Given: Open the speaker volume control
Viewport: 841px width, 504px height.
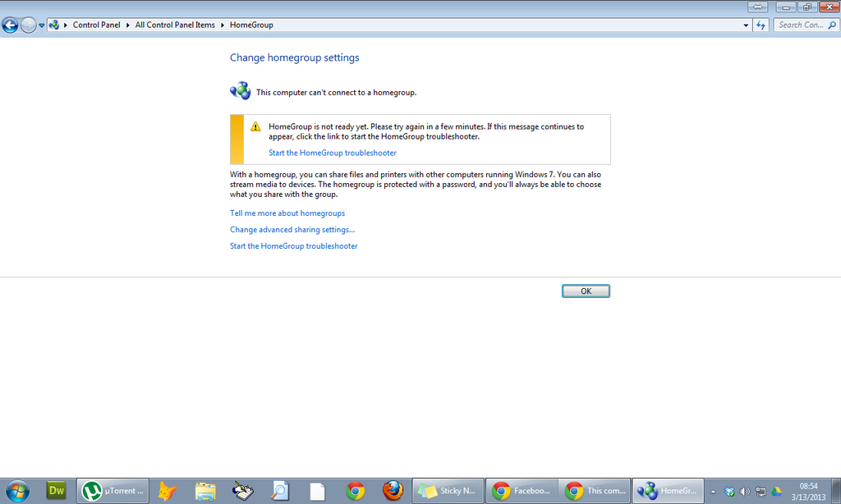Looking at the screenshot, I should pos(744,490).
